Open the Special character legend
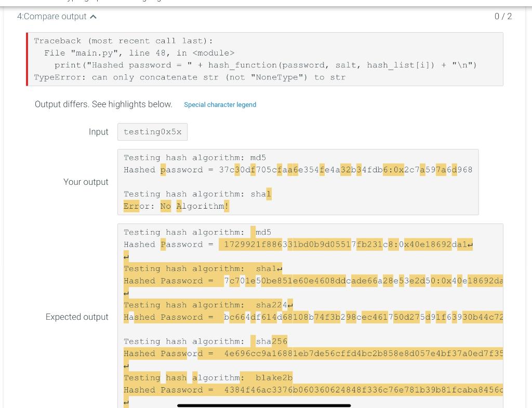The image size is (532, 408). 220,104
